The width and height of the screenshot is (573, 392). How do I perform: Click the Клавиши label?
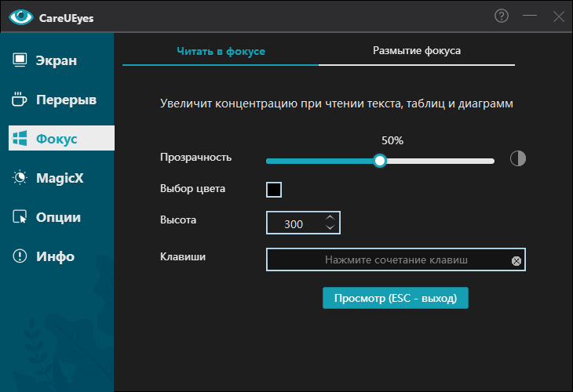(x=183, y=256)
